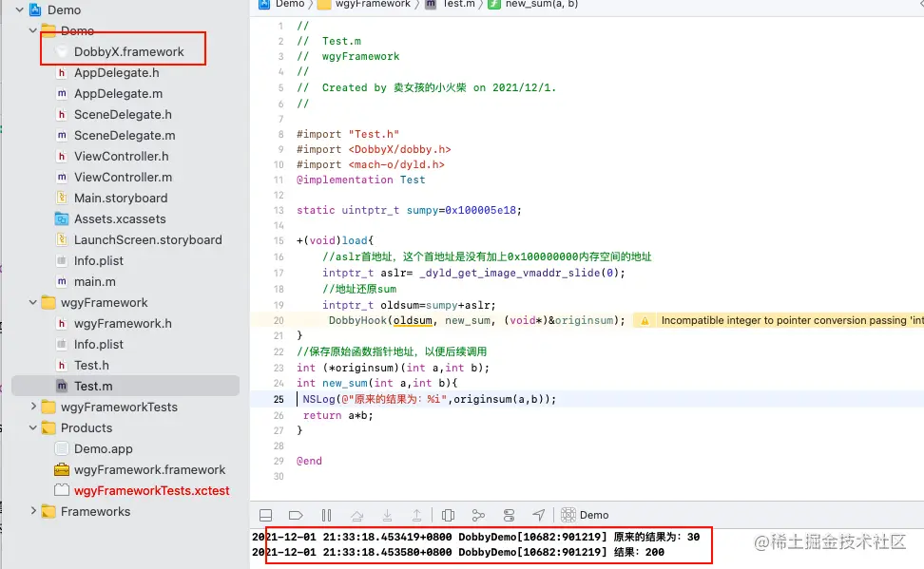Collapse the wgyFramework group chevron
924x569 pixels.
point(33,302)
